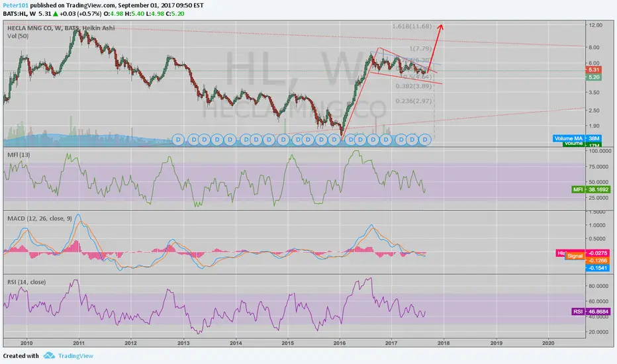Image resolution: width=617 pixels, height=364 pixels.
Task: Click the 2018 year label on the time axis
Action: click(444, 343)
